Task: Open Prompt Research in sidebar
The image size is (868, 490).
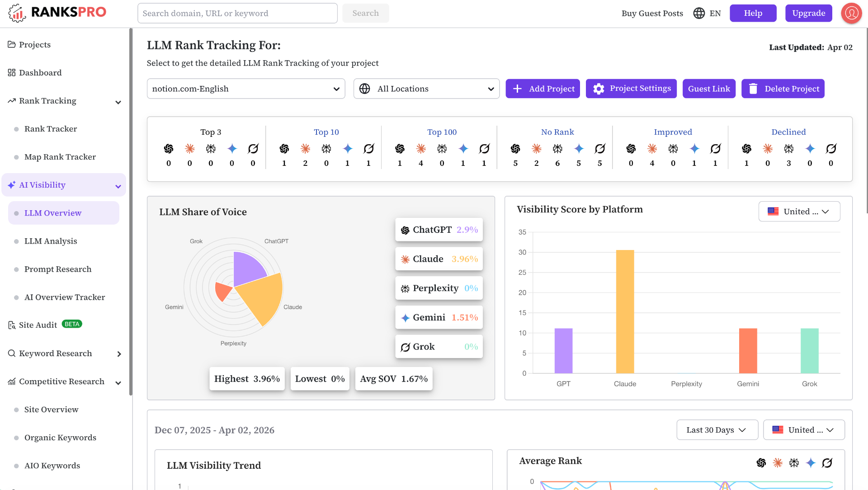Action: point(58,269)
